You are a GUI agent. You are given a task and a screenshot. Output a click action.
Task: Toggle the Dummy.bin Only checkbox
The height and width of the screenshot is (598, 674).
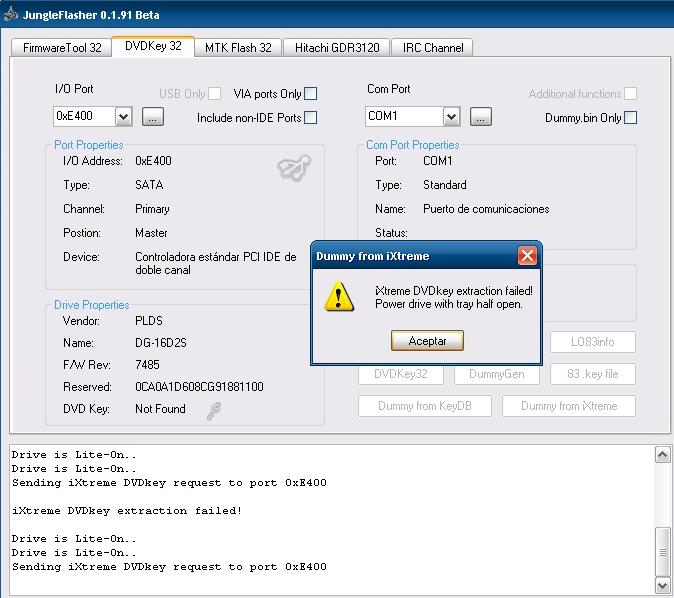pos(630,118)
